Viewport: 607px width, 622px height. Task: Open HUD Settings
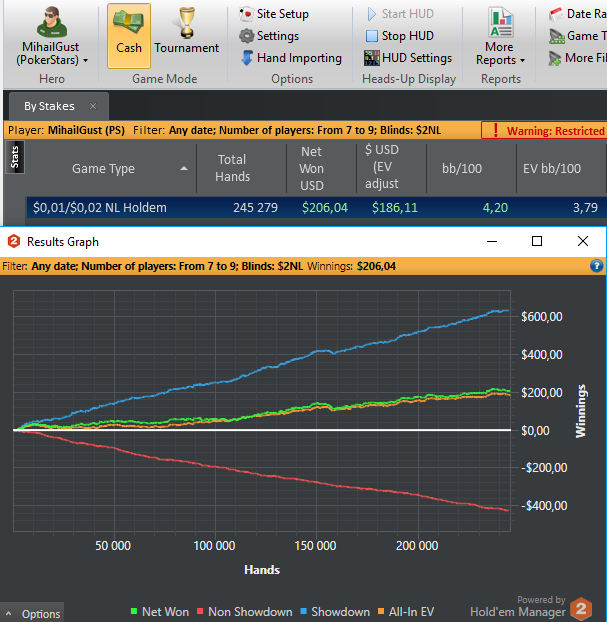[408, 58]
